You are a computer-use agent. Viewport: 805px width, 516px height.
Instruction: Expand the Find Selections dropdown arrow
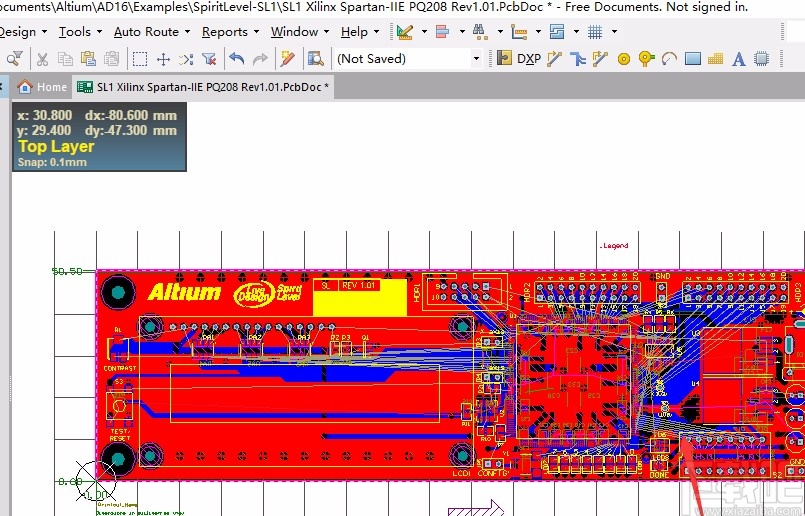pyautogui.click(x=500, y=32)
